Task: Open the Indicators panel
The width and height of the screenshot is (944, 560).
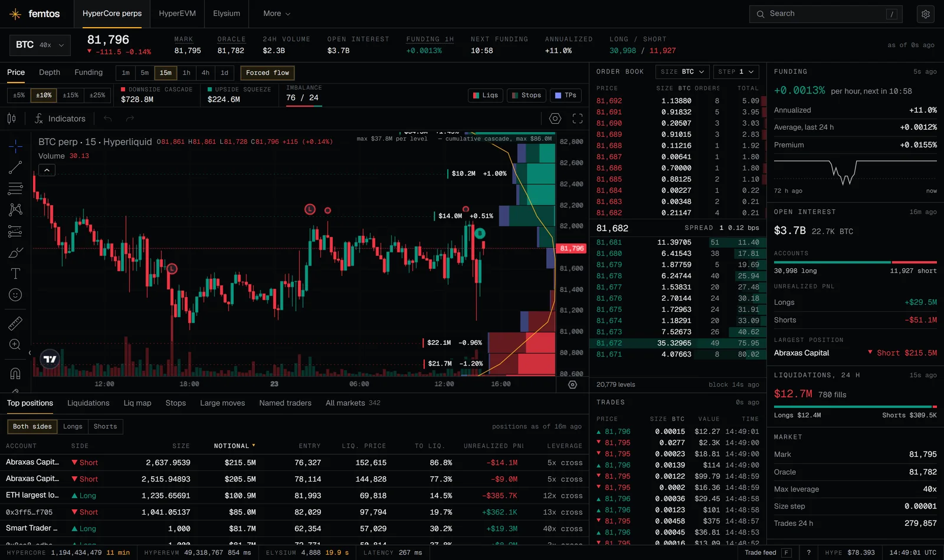Action: 60,118
